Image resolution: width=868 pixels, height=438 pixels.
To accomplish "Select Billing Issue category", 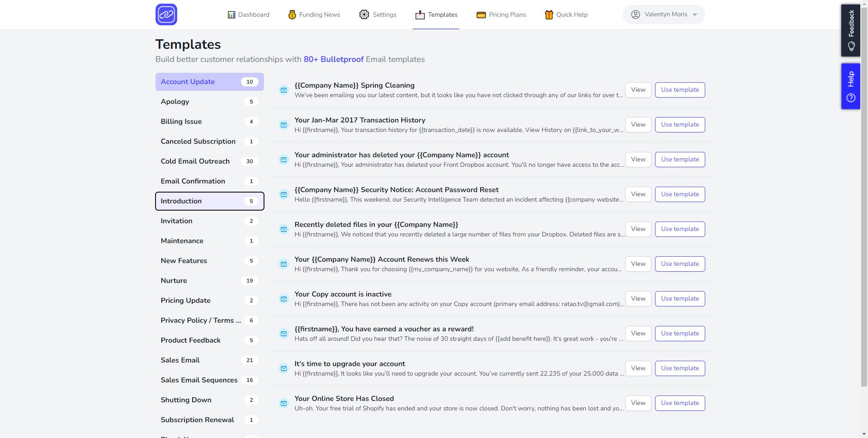I will click(209, 122).
